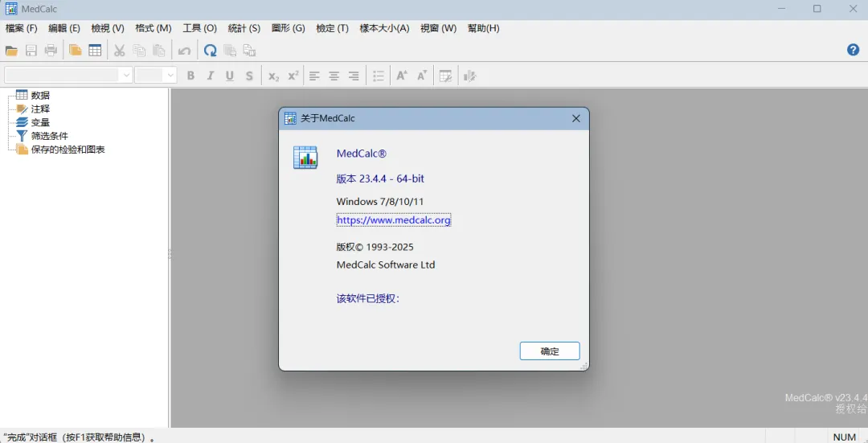Click the format graph icon

pyautogui.click(x=470, y=76)
